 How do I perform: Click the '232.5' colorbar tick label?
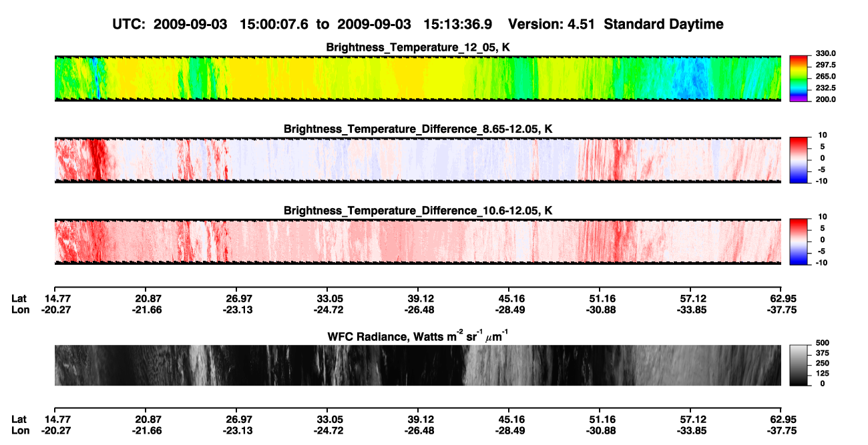pos(825,88)
